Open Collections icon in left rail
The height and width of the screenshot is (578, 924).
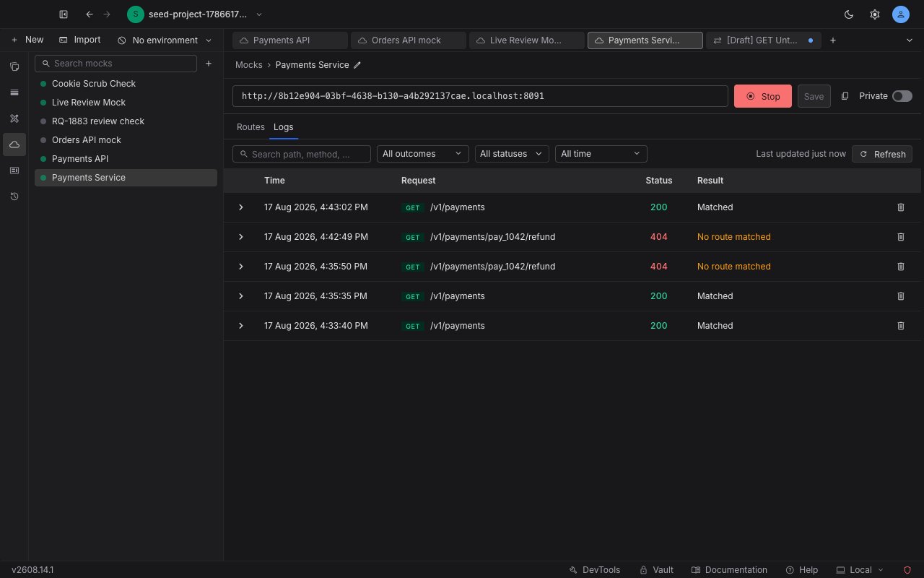14,66
